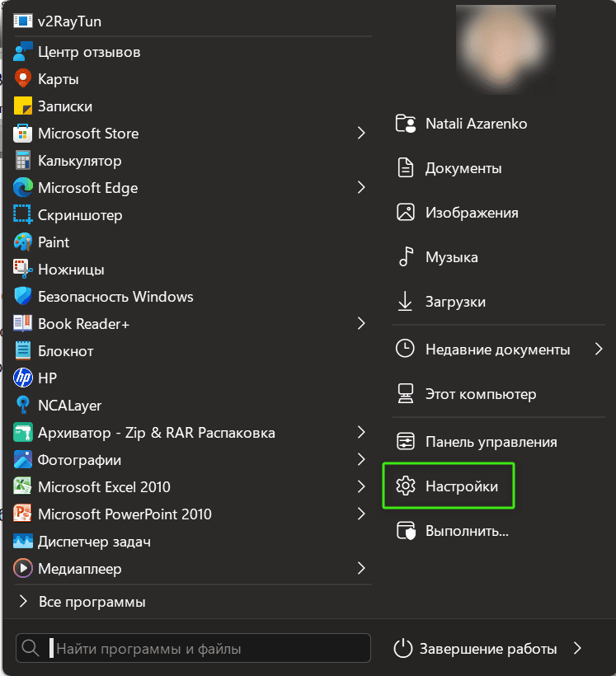Open the Завершение работы options arrow

[x=577, y=648]
